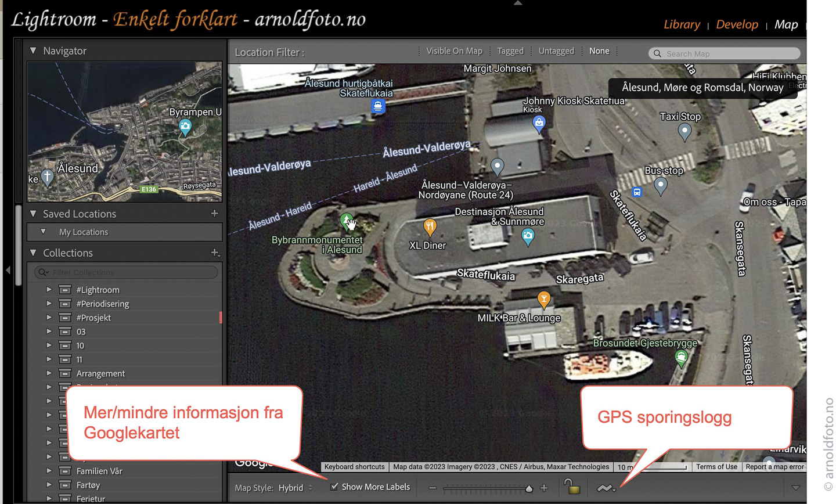The width and height of the screenshot is (836, 504).
Task: Show the top panel with arrow
Action: click(x=518, y=3)
